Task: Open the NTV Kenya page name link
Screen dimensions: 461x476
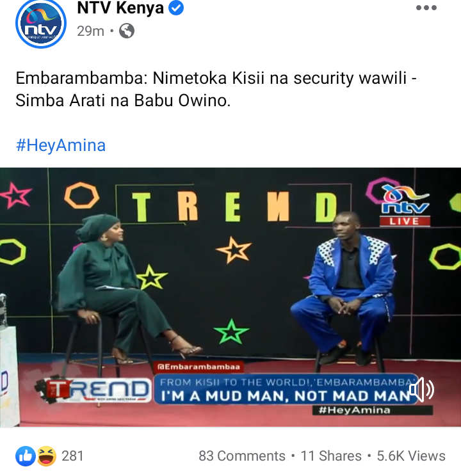Action: tap(120, 8)
